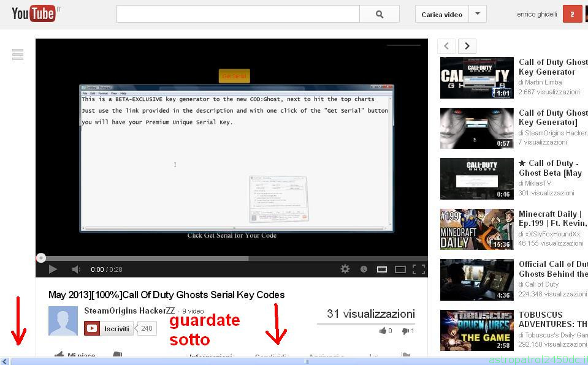Click the video title "Call Of Duty Ghosts Serial Key Codes"
Image resolution: width=588 pixels, height=365 pixels.
(x=204, y=295)
